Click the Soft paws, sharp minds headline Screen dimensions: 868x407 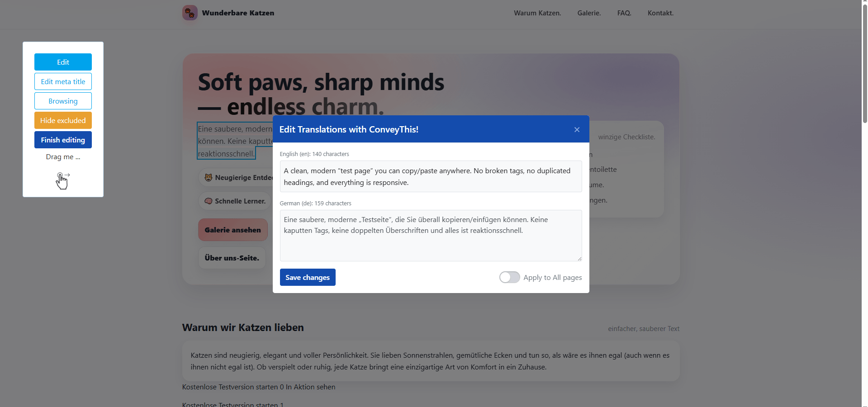[321, 94]
